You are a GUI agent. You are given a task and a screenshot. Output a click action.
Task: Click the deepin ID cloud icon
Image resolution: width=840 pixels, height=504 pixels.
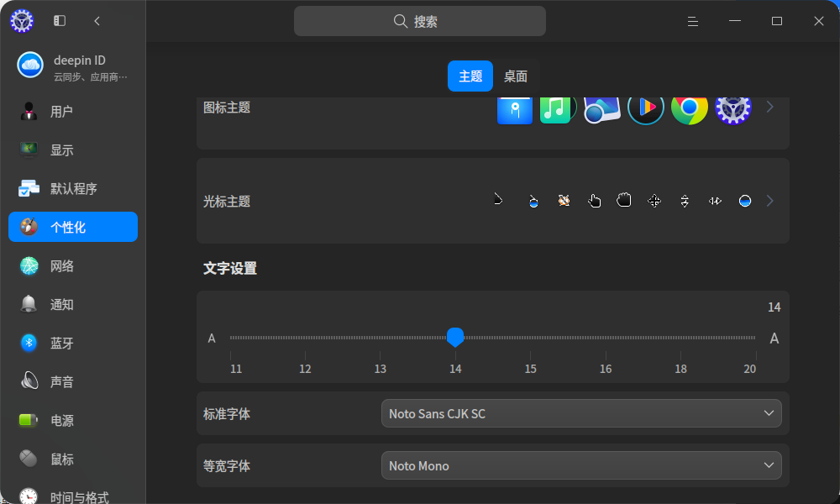(30, 66)
